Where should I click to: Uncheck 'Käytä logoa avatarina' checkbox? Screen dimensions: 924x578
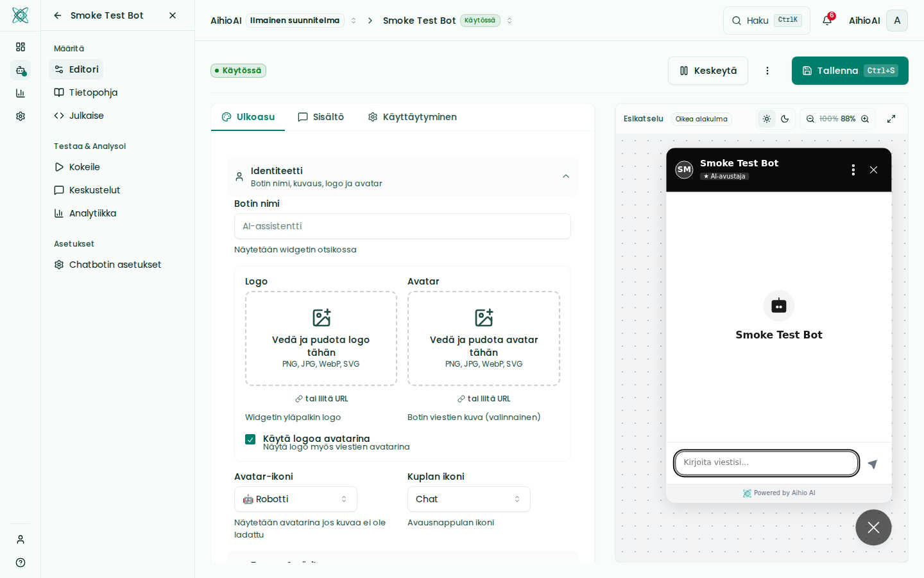click(250, 439)
